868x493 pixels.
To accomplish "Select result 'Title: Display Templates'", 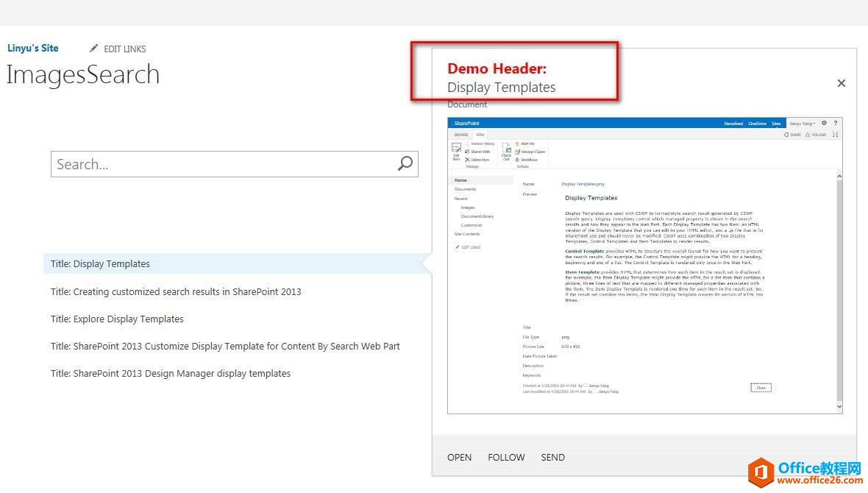I will pos(238,263).
